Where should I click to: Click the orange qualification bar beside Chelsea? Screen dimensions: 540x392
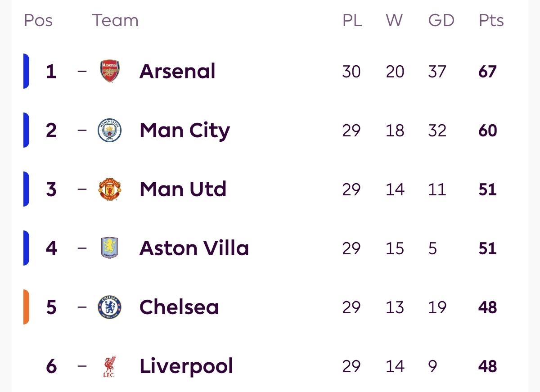[26, 307]
